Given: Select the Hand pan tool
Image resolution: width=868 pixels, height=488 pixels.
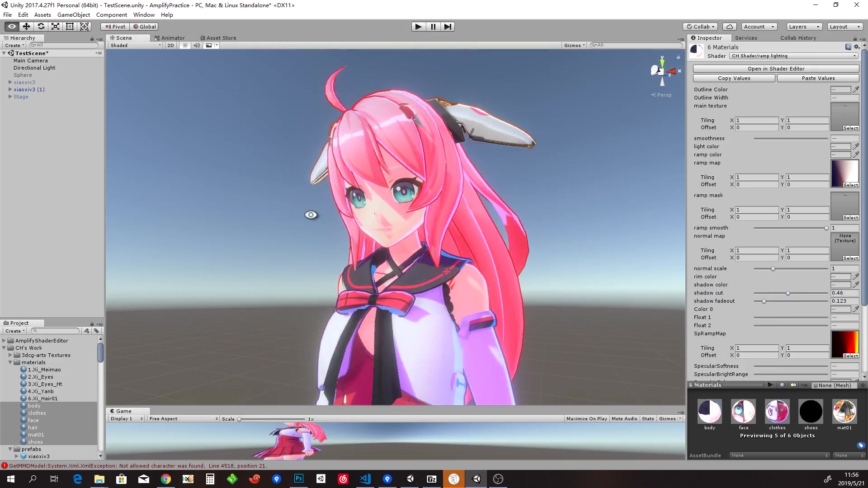Looking at the screenshot, I should point(11,26).
